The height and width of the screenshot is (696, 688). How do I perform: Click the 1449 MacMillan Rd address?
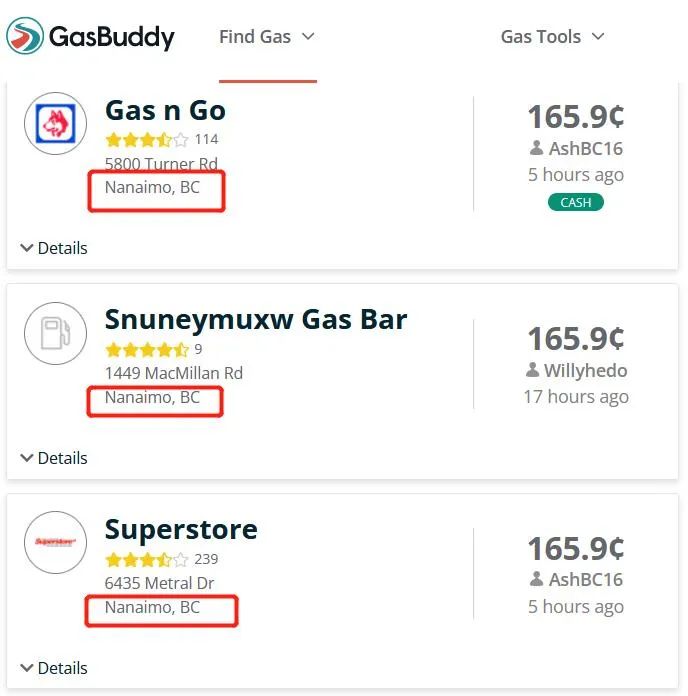pos(174,373)
